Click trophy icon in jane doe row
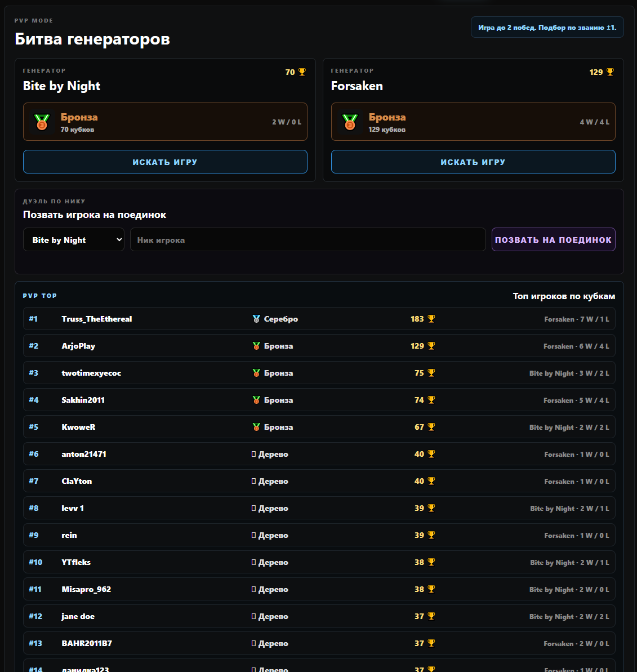The image size is (637, 672). click(431, 616)
